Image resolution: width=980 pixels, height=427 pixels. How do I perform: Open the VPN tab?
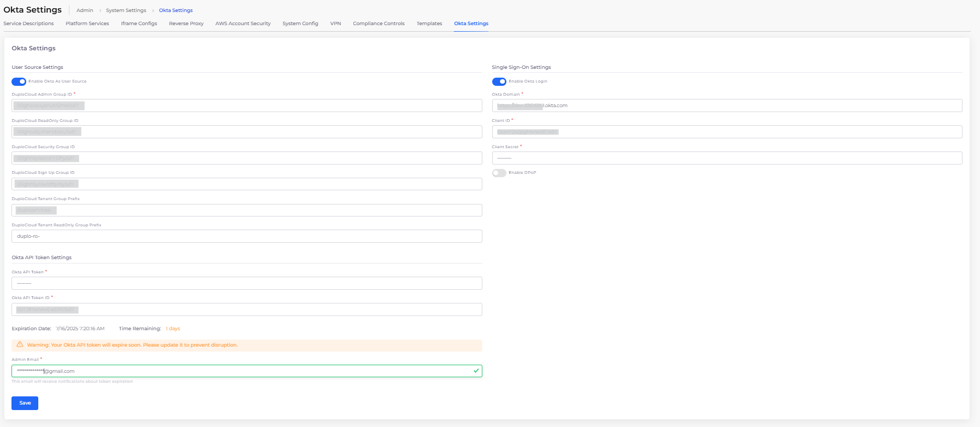(x=335, y=24)
